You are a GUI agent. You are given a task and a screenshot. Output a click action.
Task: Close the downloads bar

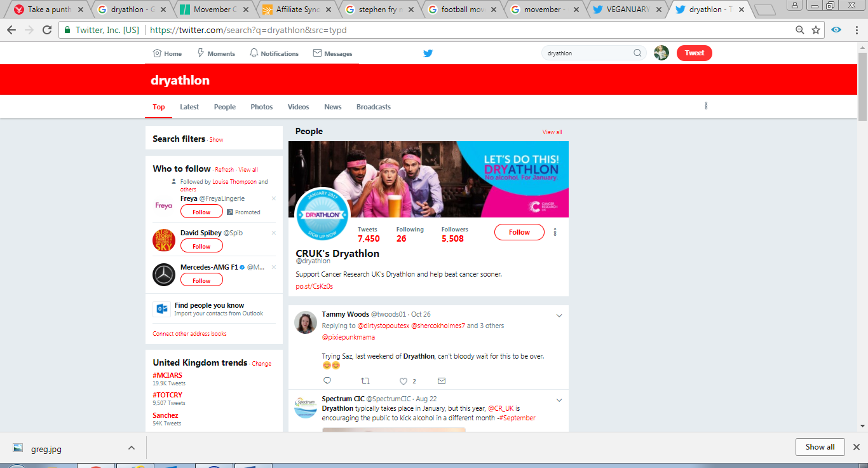coord(856,447)
